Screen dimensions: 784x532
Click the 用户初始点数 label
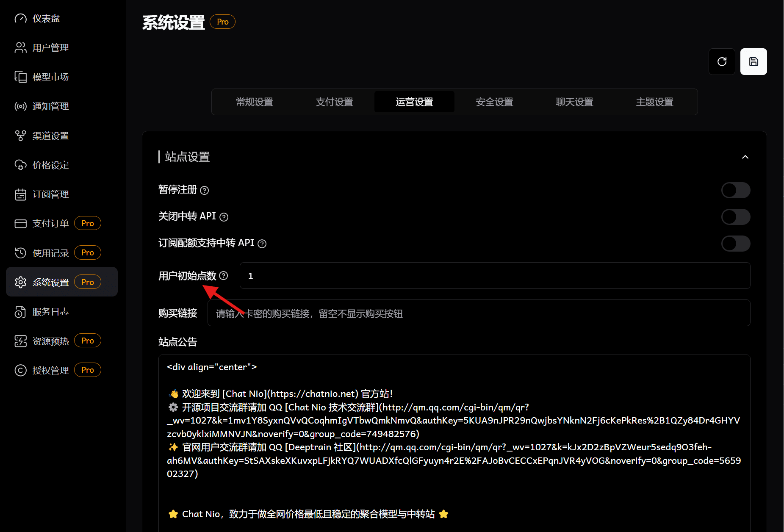[x=187, y=276]
